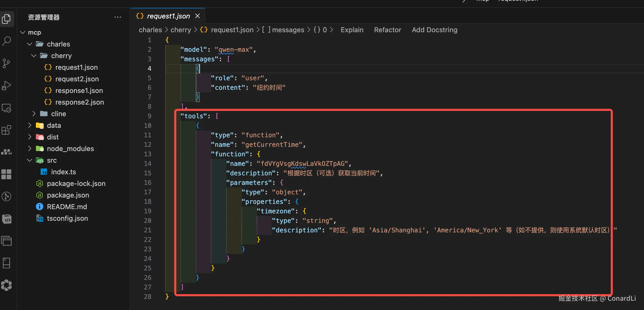Image resolution: width=644 pixels, height=310 pixels.
Task: Click the messages breadcrumb segment
Action: 288,30
